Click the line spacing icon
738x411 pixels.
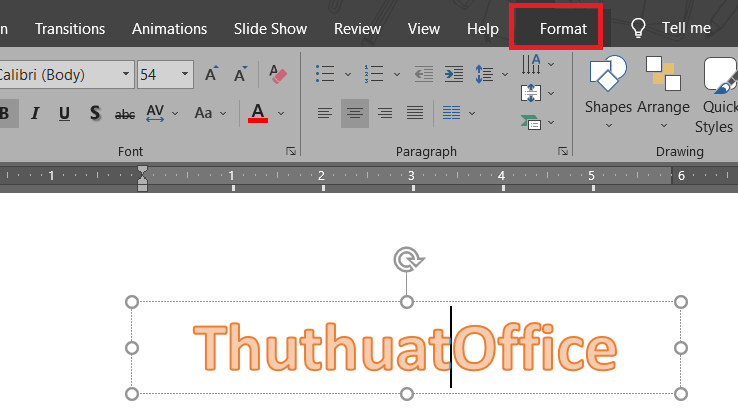click(x=484, y=74)
